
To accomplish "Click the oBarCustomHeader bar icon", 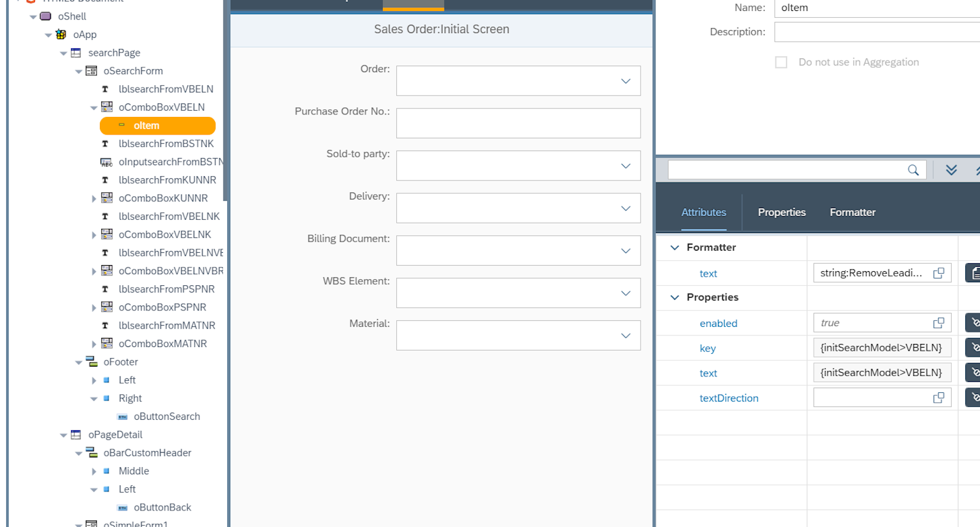I will click(91, 453).
